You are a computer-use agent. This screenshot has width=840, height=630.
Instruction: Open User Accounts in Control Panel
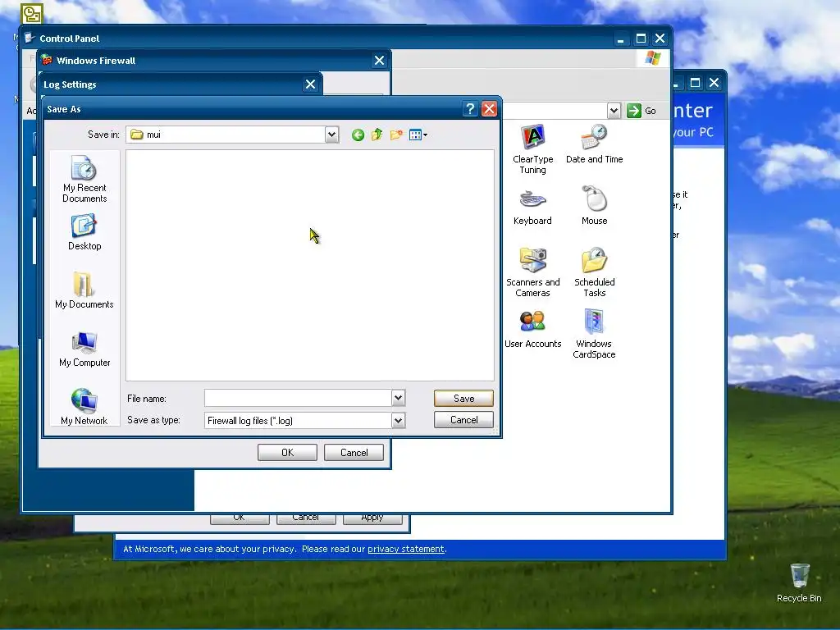tap(532, 329)
